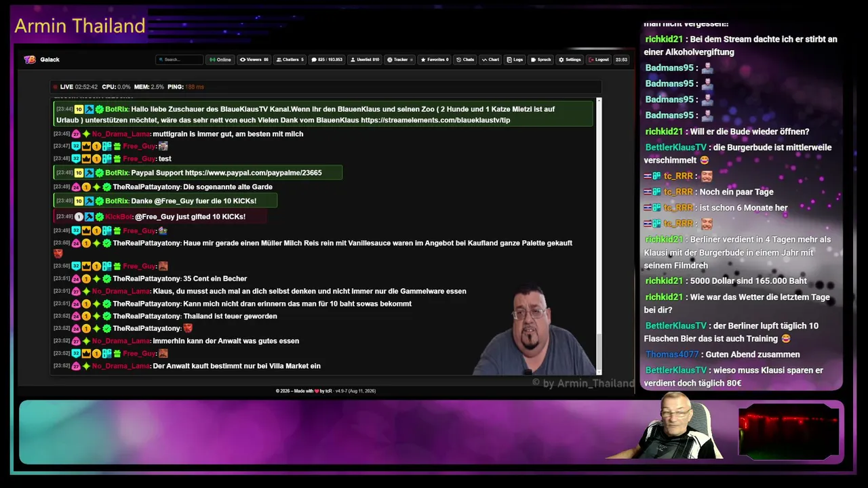
Task: Open the Tracker tool
Action: [401, 60]
